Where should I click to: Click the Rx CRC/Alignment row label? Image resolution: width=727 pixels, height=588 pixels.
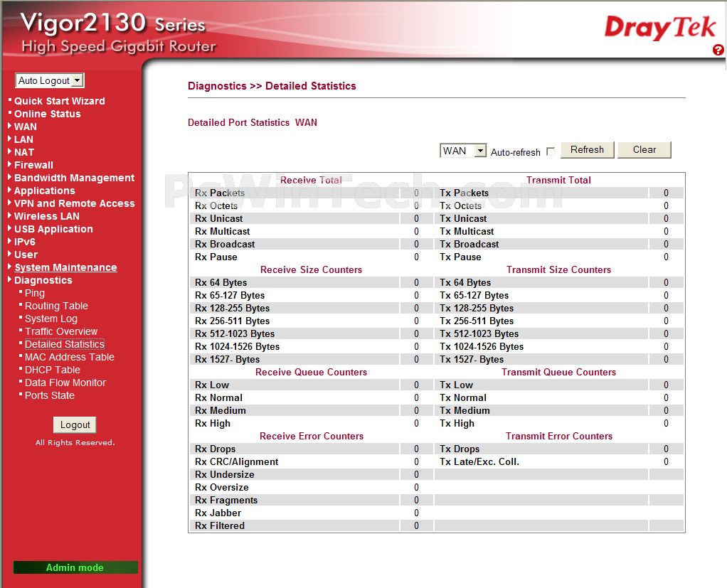236,462
